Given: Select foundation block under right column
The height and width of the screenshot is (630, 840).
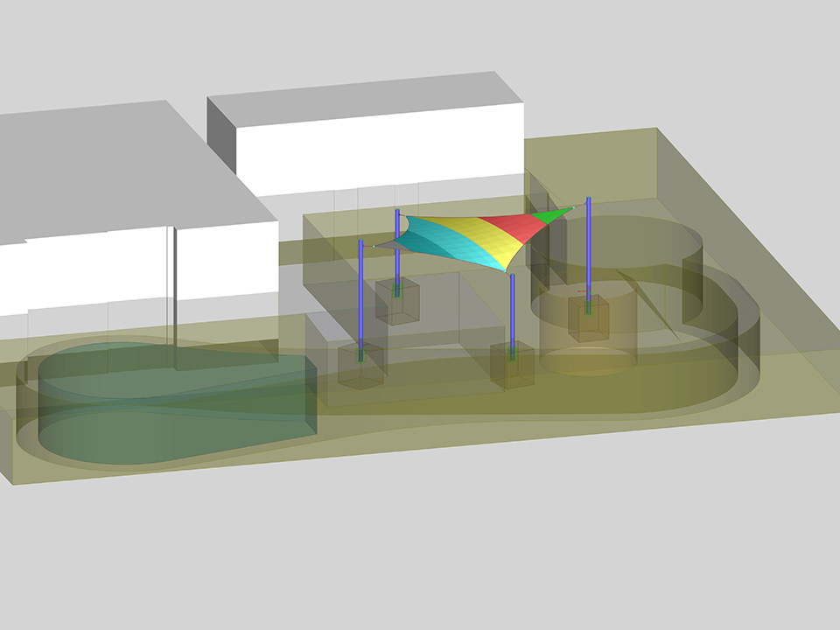Looking at the screenshot, I should tap(590, 318).
